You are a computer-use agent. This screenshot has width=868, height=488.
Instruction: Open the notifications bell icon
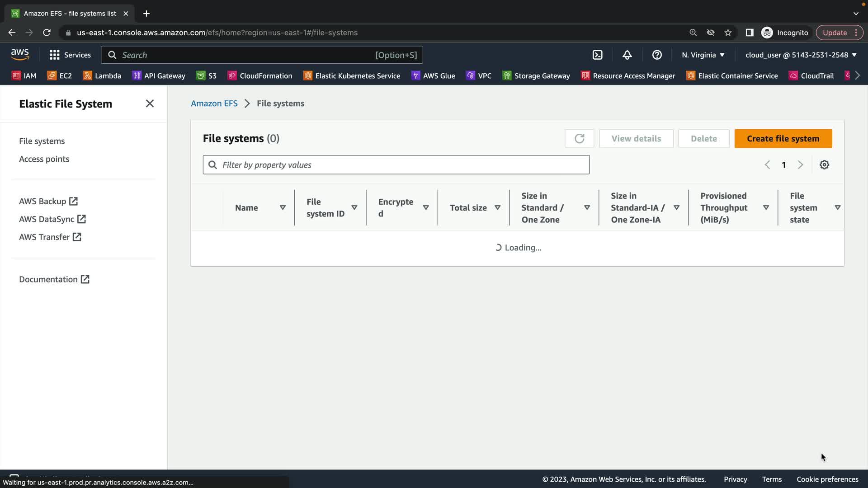(627, 55)
